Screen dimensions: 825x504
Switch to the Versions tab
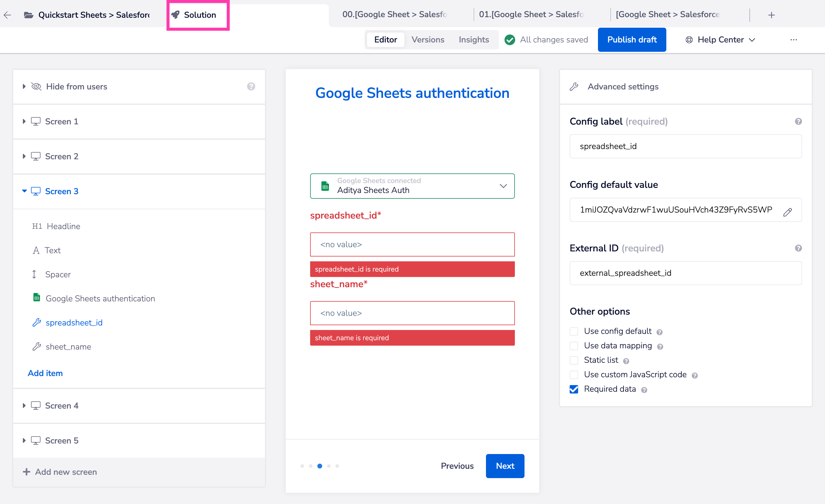click(x=428, y=39)
